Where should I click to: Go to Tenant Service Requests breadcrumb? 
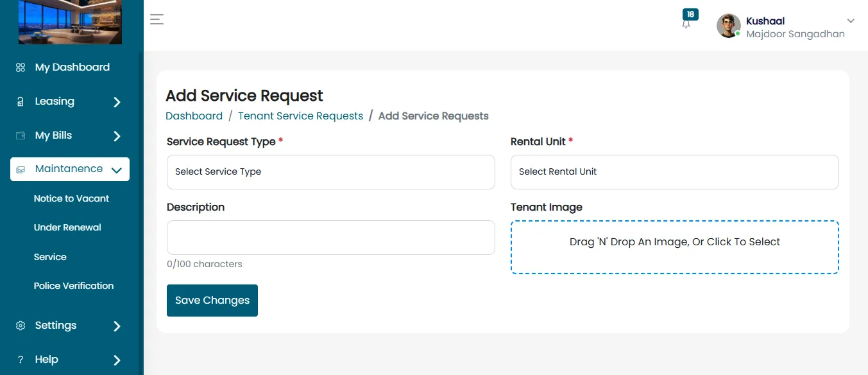(x=300, y=116)
